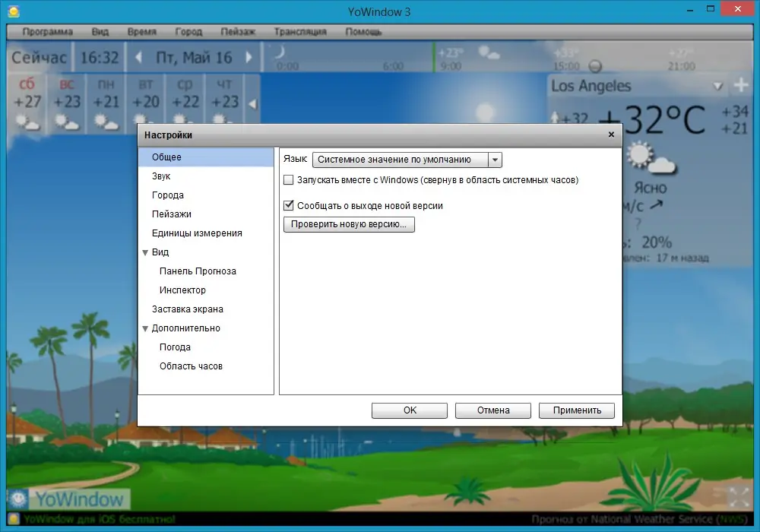Collapse the Вид tree section

tap(145, 252)
